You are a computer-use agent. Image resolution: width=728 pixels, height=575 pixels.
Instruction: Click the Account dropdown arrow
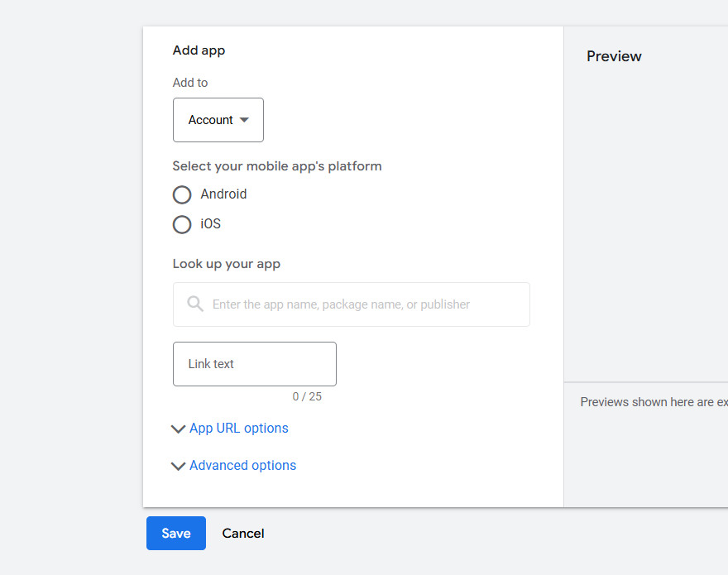(244, 120)
